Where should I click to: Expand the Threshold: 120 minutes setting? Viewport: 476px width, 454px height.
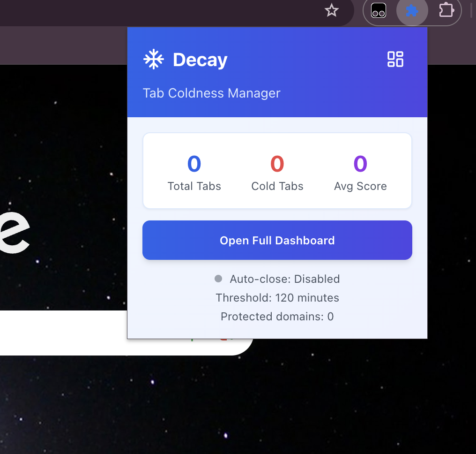(277, 298)
